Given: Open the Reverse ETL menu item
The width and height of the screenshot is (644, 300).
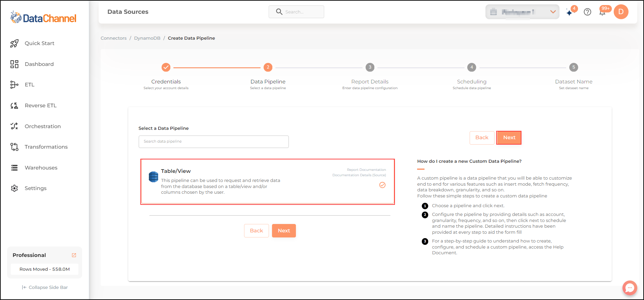Looking at the screenshot, I should (41, 106).
